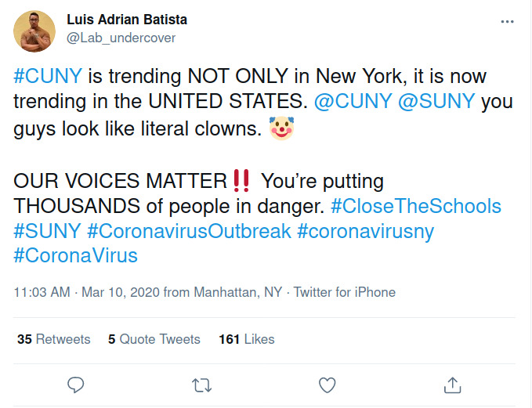
Task: Click the retweet arrows icon
Action: (201, 385)
